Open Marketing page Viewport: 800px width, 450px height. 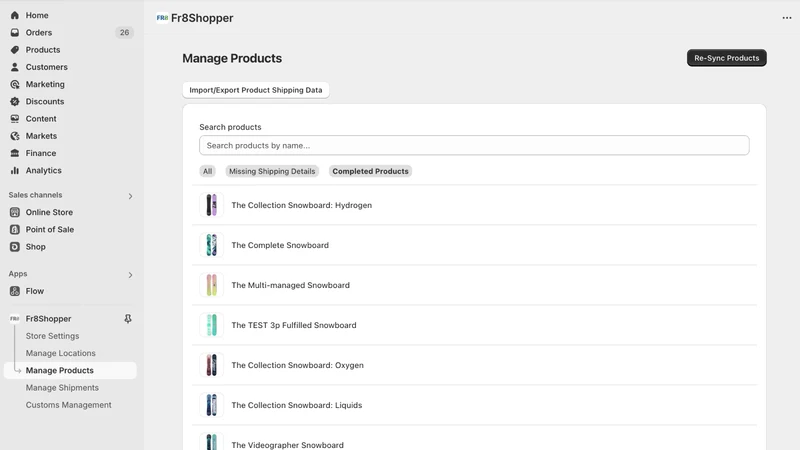45,84
